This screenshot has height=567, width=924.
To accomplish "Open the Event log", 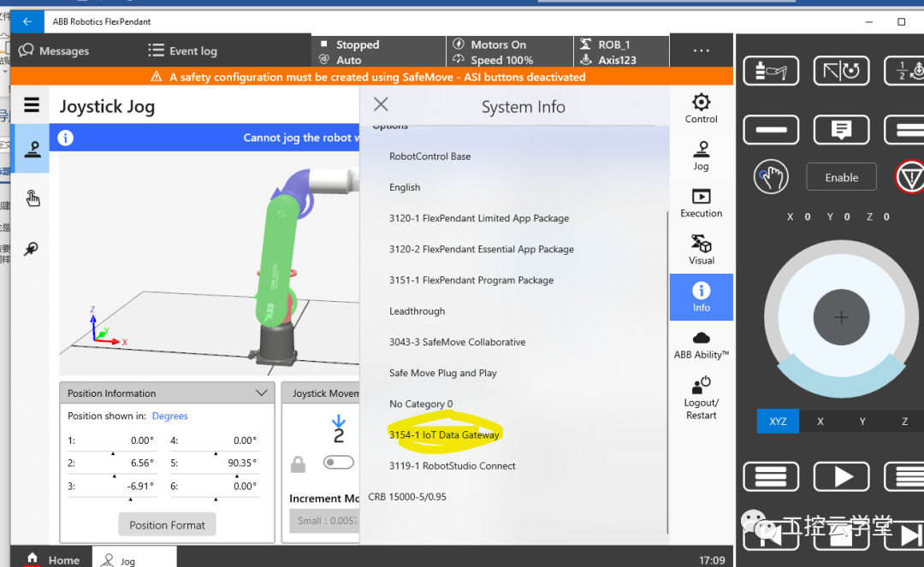I will (x=183, y=50).
